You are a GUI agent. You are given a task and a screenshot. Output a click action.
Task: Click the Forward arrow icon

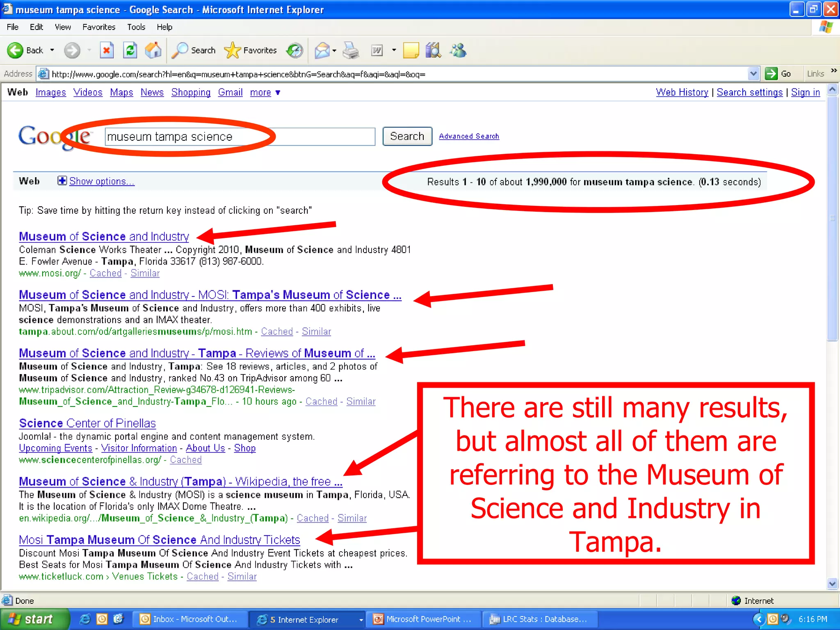[x=72, y=50]
